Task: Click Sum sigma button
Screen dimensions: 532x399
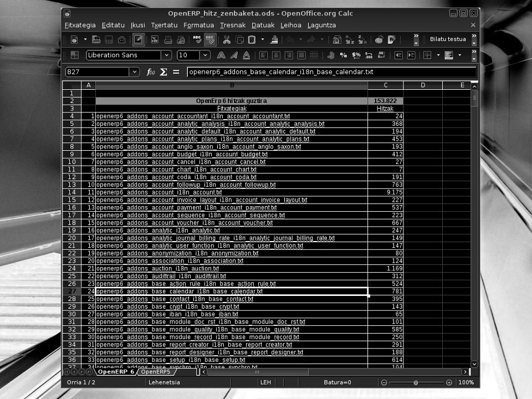Action: pos(163,72)
